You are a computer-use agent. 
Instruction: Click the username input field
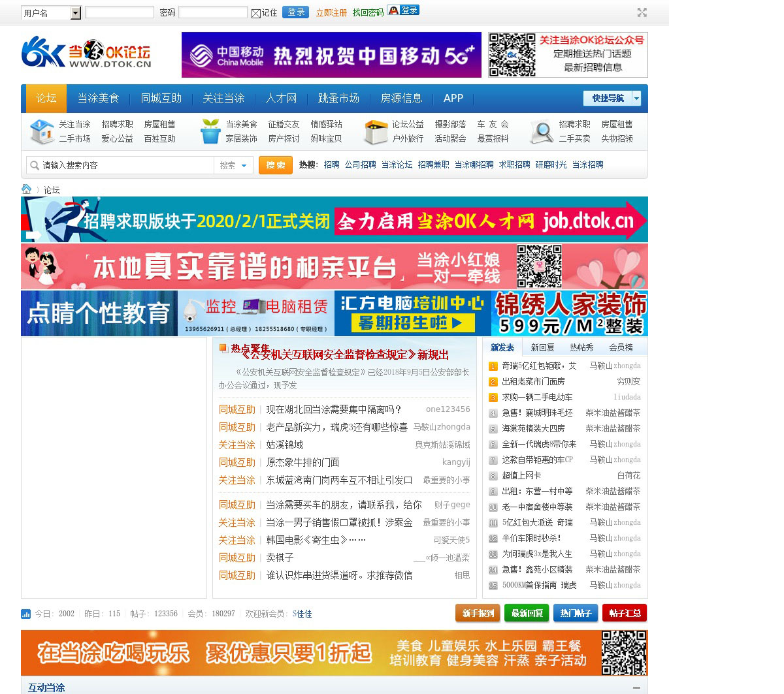click(120, 12)
